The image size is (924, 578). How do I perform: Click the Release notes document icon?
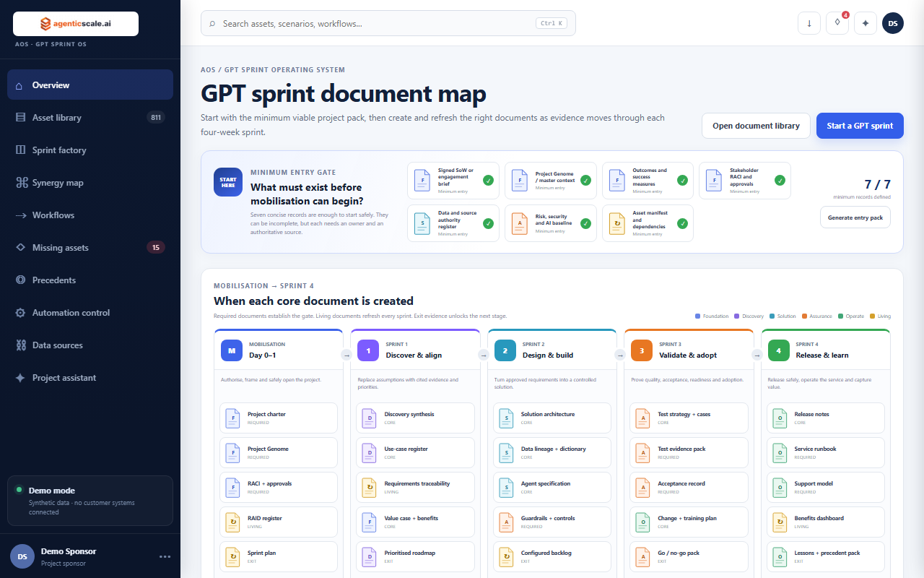[780, 418]
